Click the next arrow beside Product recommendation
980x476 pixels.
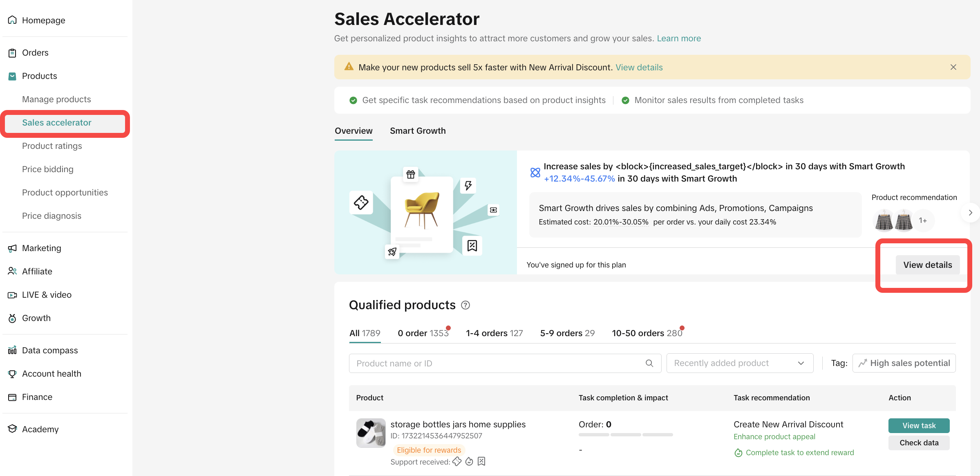click(970, 213)
